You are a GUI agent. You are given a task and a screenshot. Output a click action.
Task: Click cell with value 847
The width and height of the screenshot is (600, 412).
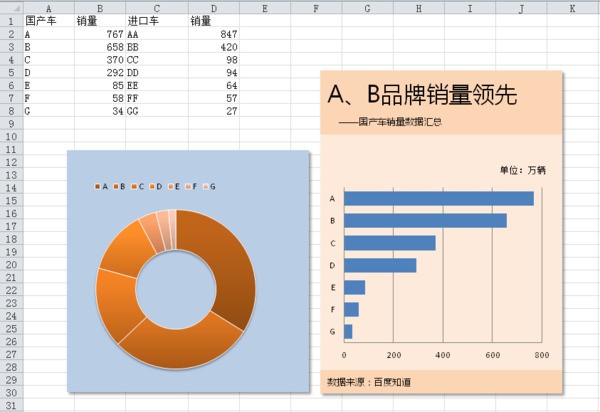213,33
